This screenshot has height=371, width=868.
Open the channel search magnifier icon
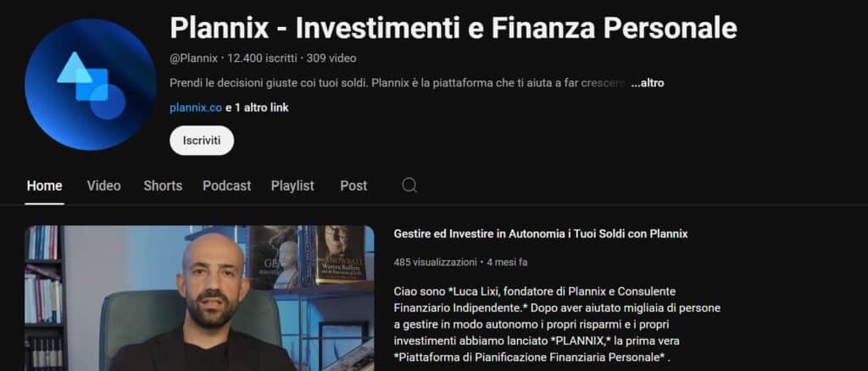(409, 185)
